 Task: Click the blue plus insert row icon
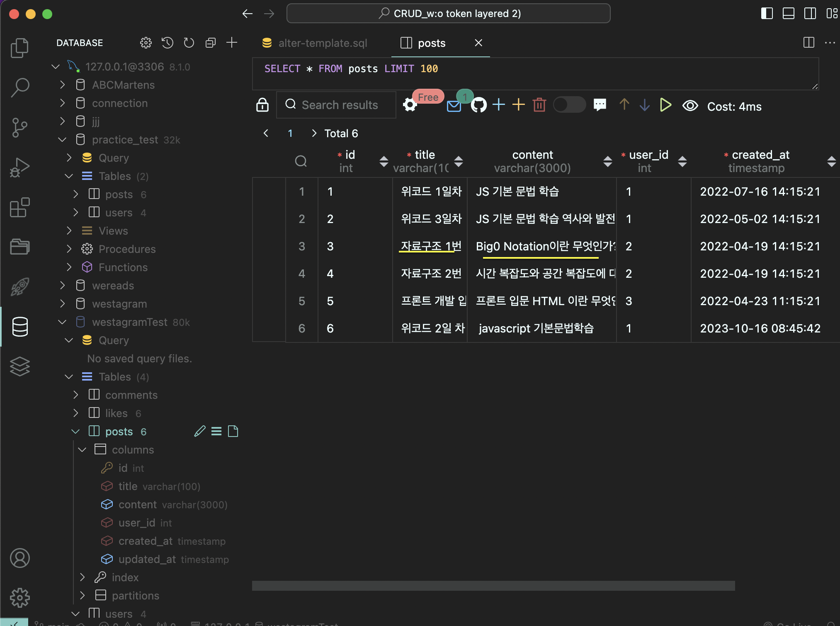[x=499, y=105]
